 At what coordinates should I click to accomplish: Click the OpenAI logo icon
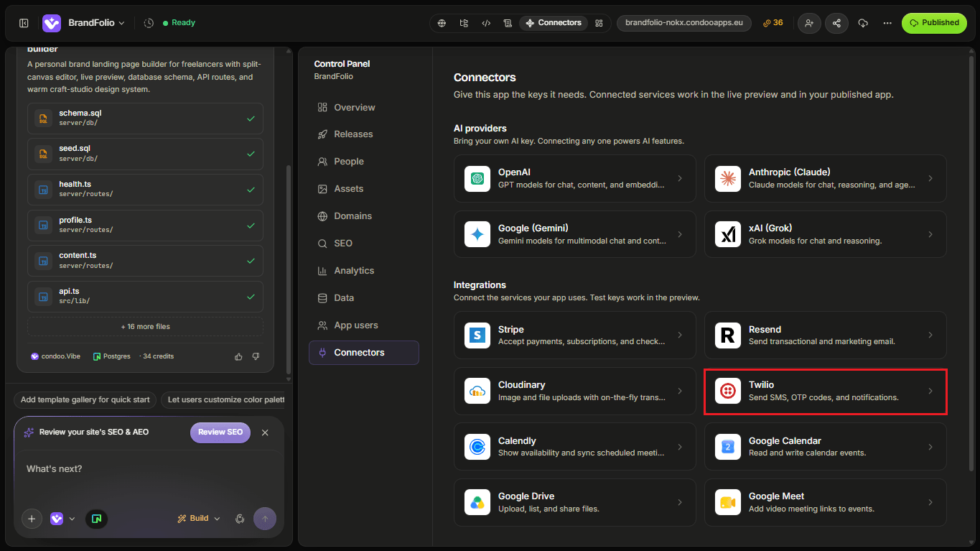[477, 178]
